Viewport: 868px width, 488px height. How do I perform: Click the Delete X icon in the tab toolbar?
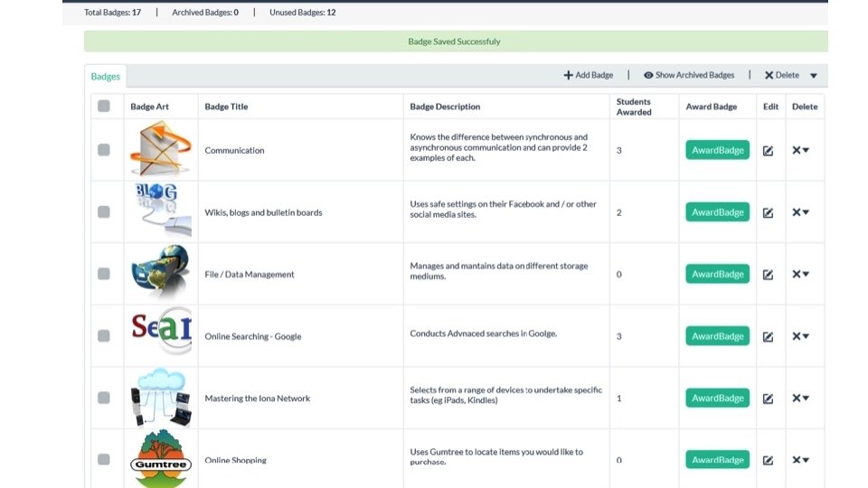769,75
